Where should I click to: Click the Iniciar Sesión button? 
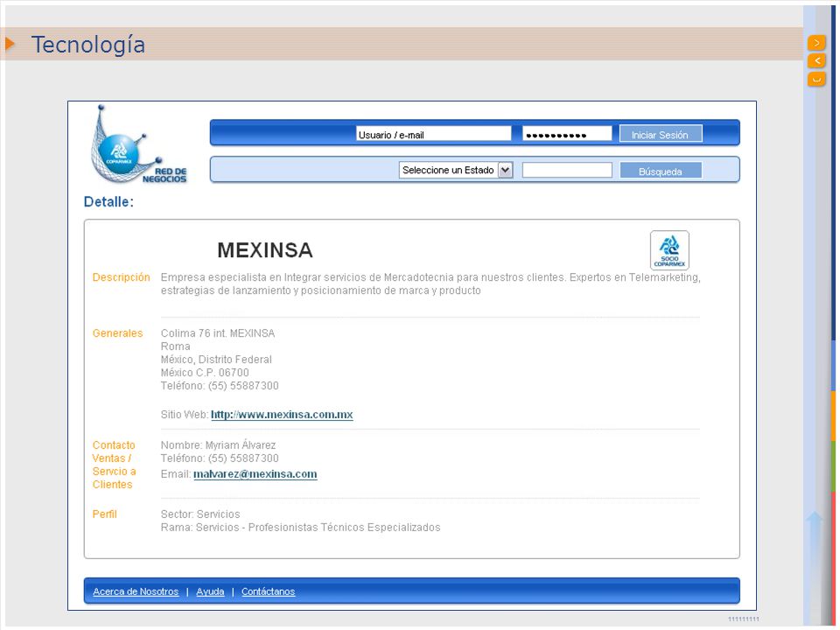pos(660,134)
